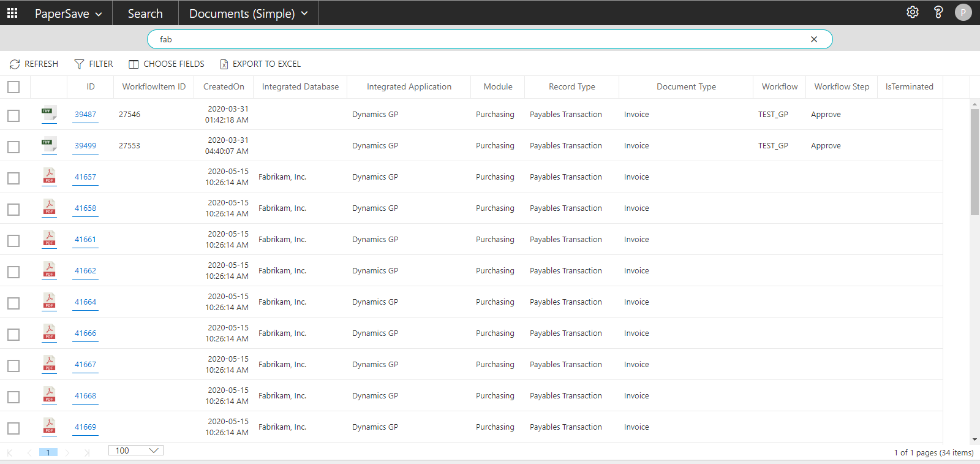
Task: Click the PDF icon for document 41657
Action: pyautogui.click(x=49, y=177)
